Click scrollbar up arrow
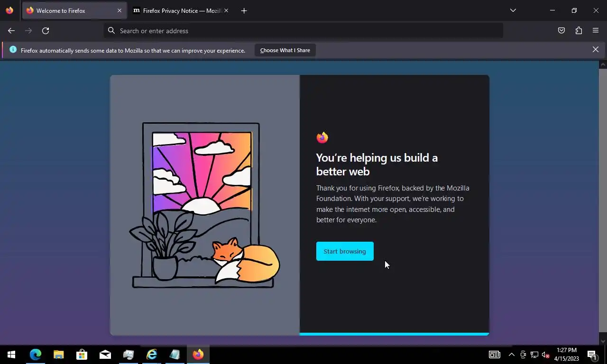The height and width of the screenshot is (364, 607). pos(603,64)
